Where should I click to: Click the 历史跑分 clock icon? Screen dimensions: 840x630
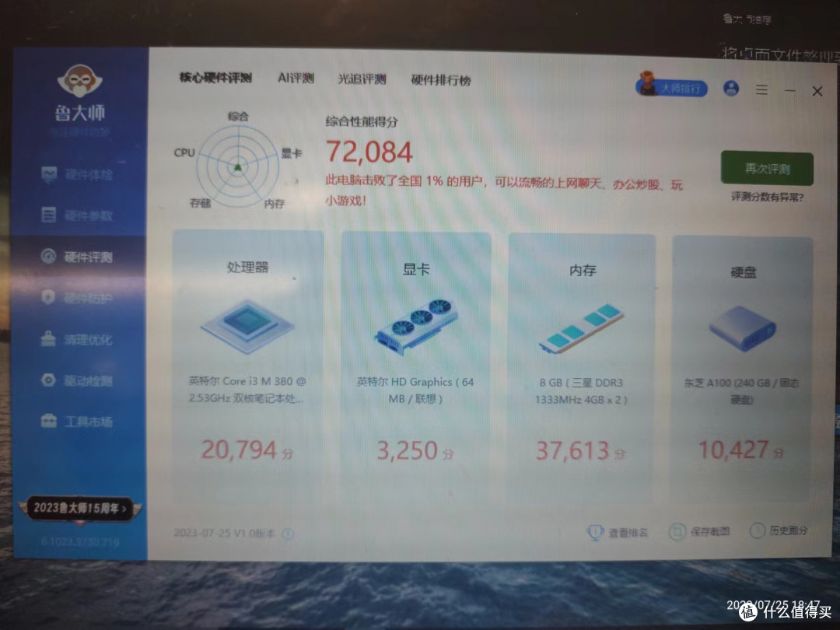tap(758, 530)
